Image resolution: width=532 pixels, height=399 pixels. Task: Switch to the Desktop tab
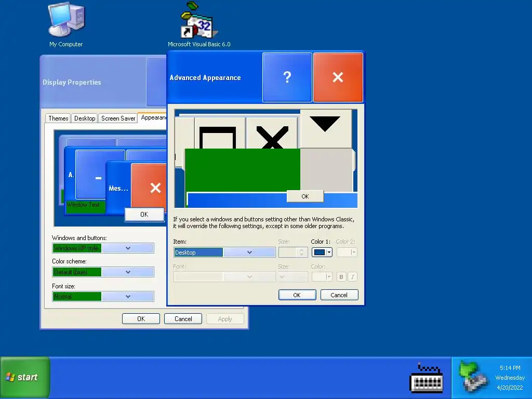click(x=85, y=118)
